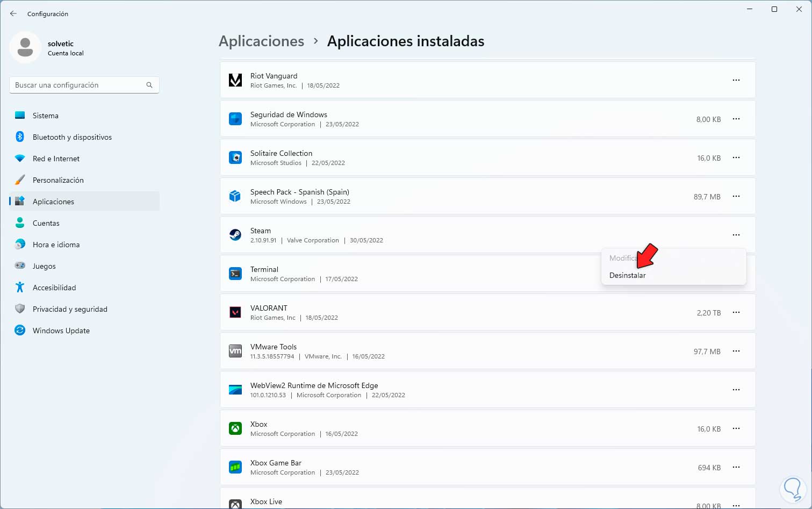Click the Seguridad de Windows size 8,00 KB
This screenshot has width=812, height=509.
[x=709, y=119]
